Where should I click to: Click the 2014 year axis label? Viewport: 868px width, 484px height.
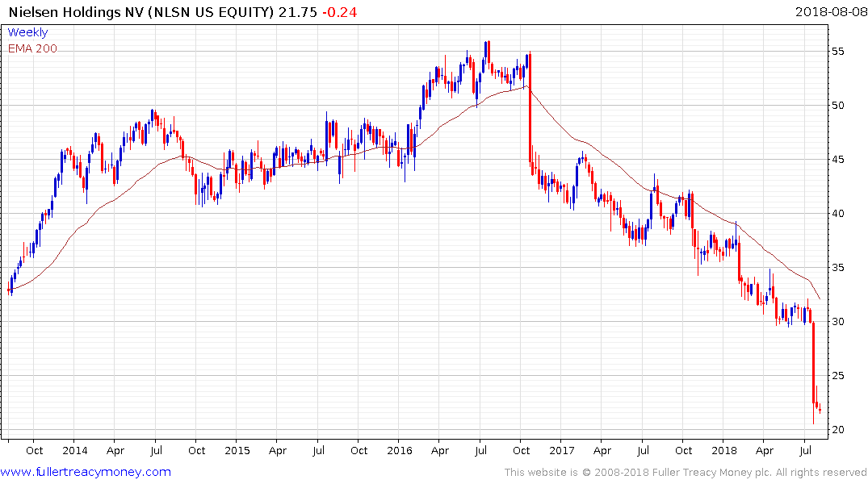75,450
